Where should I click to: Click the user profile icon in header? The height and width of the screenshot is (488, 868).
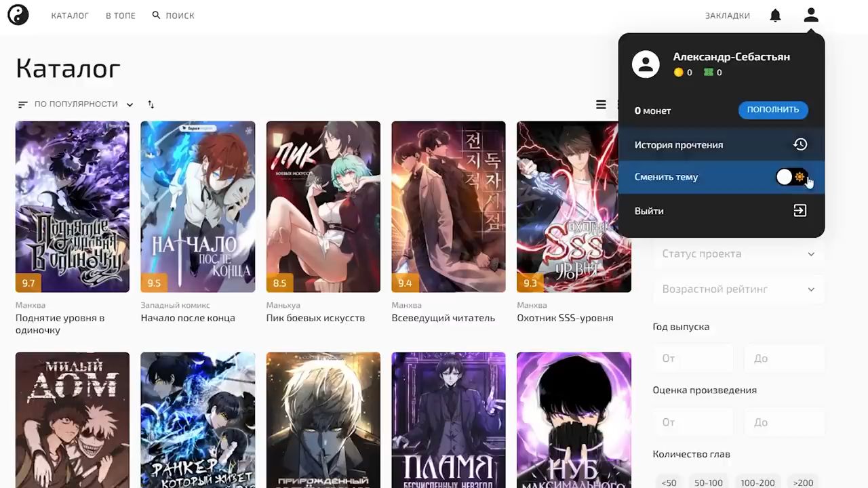coord(811,16)
